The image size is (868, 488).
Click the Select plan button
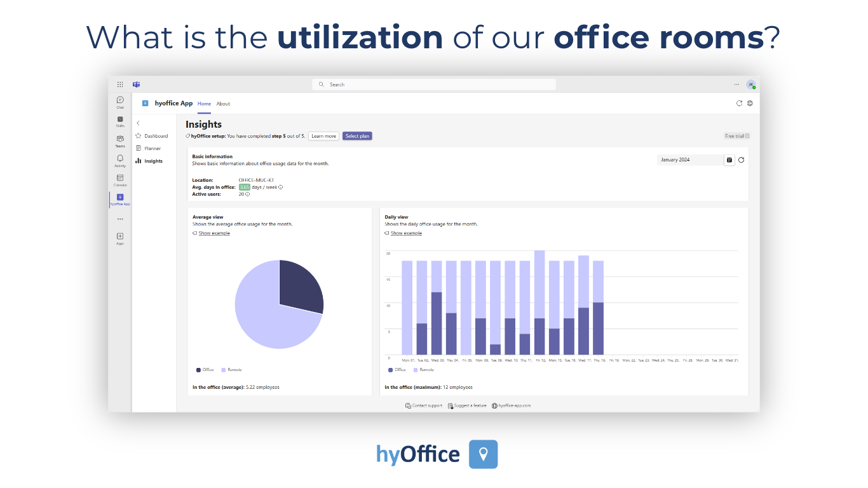[357, 136]
